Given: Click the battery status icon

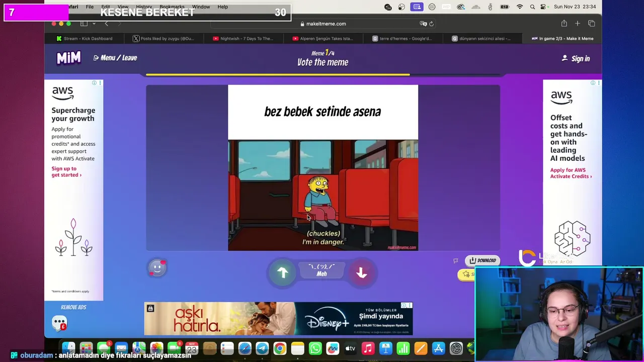Looking at the screenshot, I should pos(505,7).
